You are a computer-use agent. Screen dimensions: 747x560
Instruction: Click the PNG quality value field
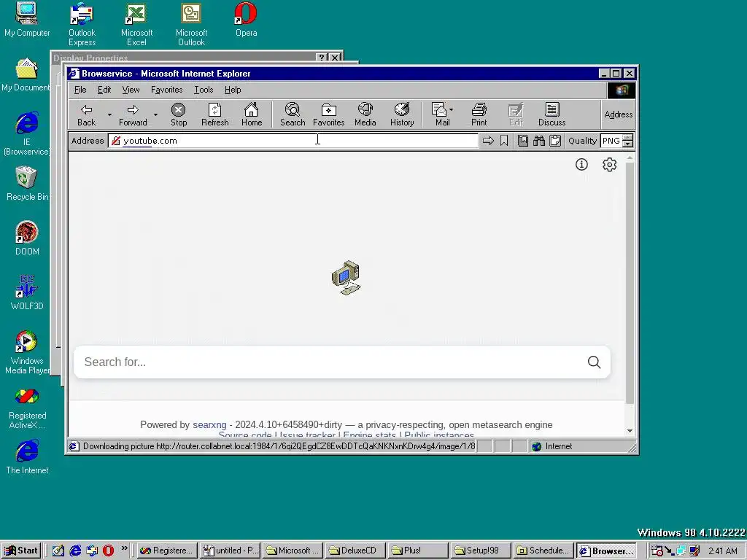pos(611,141)
